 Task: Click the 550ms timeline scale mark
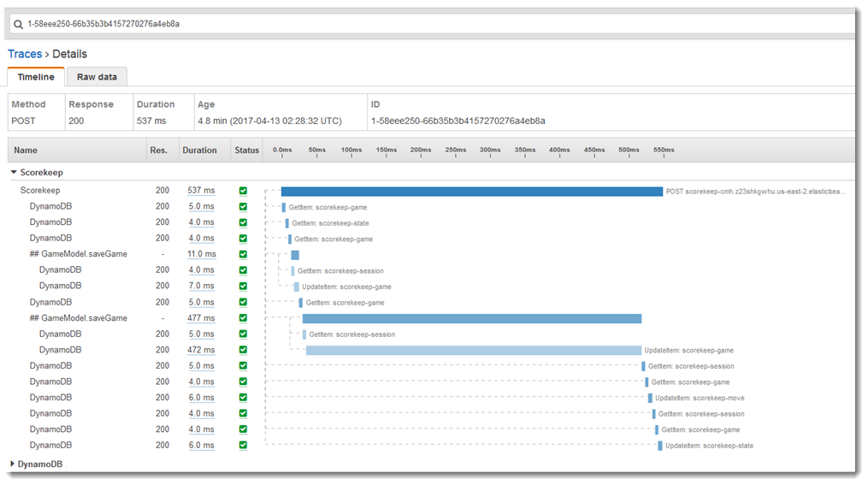tap(664, 150)
